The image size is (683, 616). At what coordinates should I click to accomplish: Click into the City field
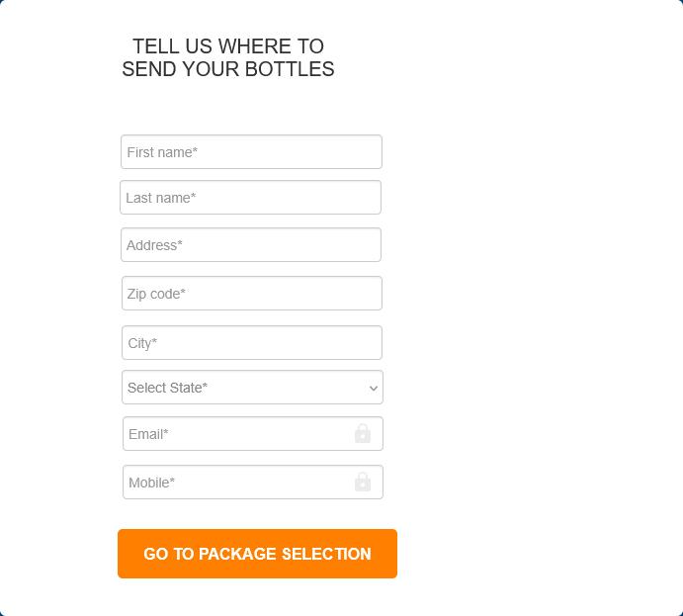252,342
